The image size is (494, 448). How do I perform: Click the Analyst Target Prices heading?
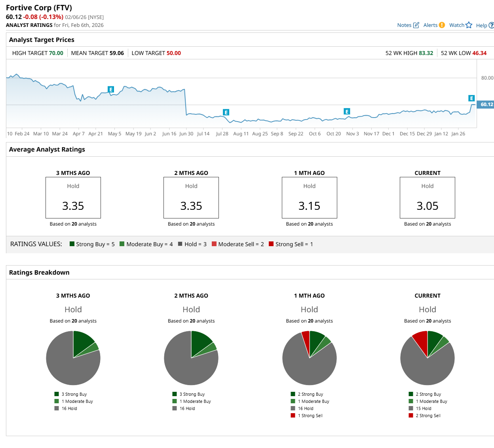[42, 40]
